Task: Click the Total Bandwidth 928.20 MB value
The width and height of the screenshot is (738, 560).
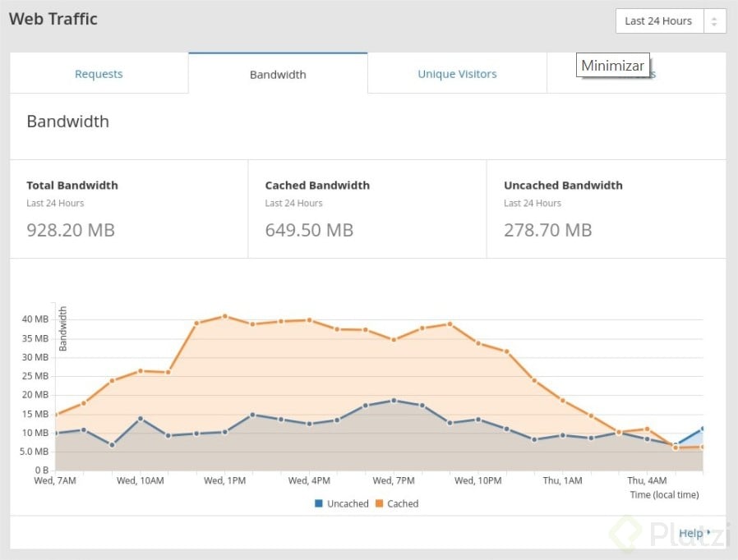Action: point(71,230)
